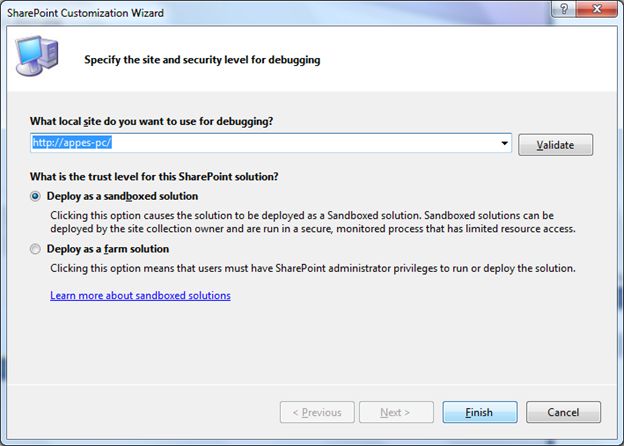The image size is (624, 446).
Task: Click the 'Specify the site and security level' heading
Action: (x=202, y=60)
